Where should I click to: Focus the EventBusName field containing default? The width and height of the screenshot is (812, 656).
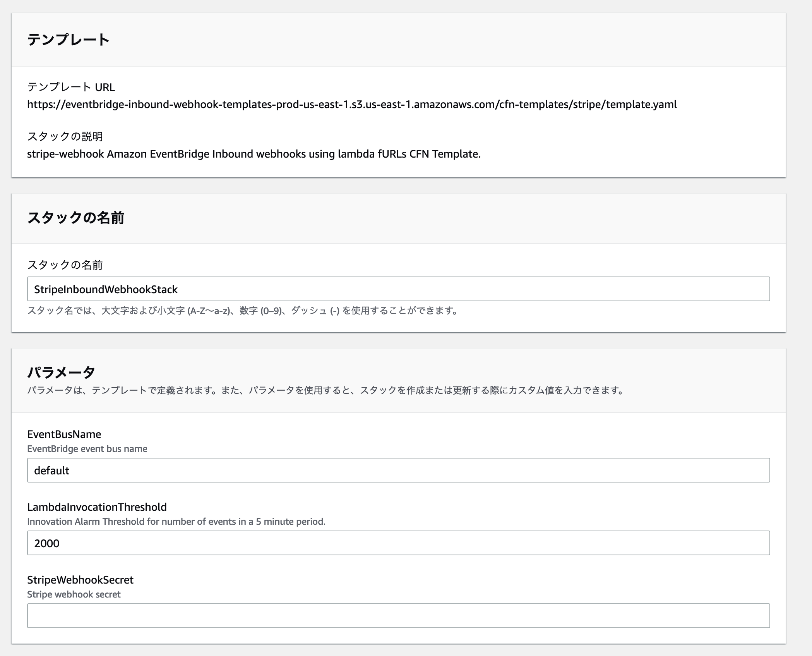pyautogui.click(x=398, y=470)
